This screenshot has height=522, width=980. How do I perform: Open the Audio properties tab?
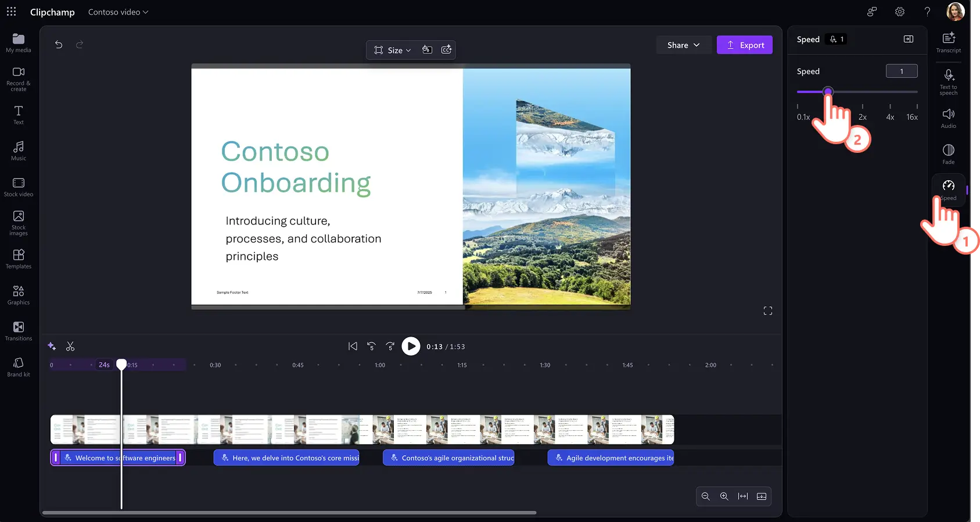(x=949, y=119)
